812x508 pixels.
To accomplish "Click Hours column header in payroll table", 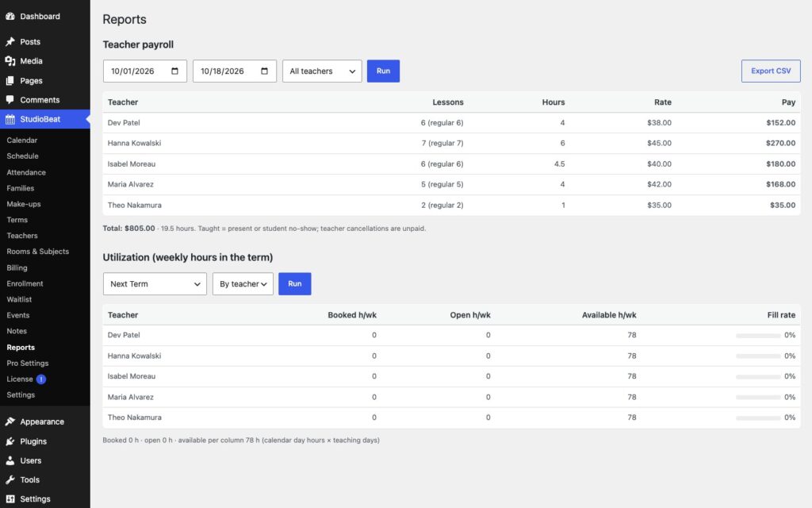I will point(553,102).
